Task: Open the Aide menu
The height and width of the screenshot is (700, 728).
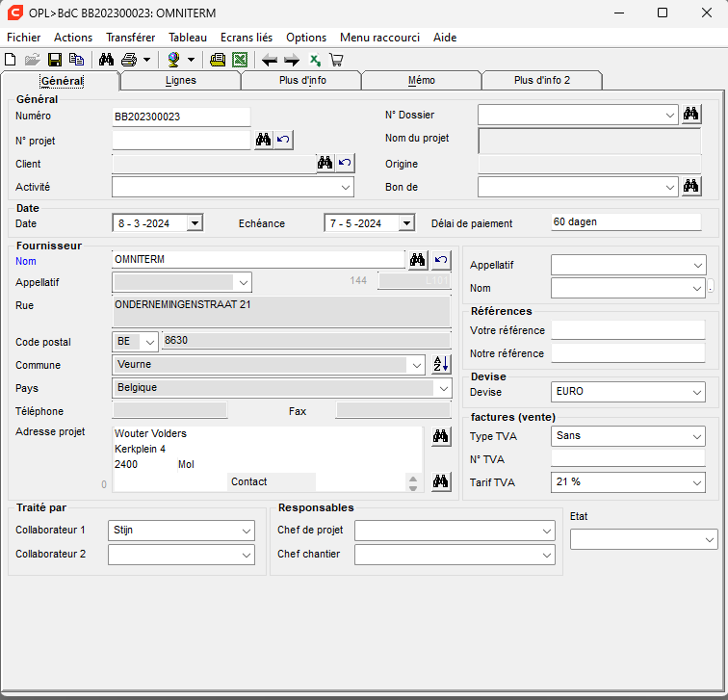Action: [x=445, y=38]
